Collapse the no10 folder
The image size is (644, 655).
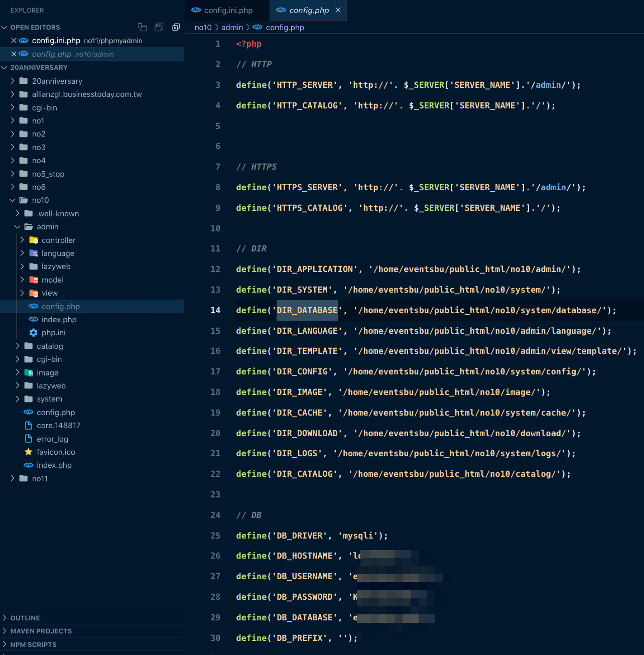point(13,200)
